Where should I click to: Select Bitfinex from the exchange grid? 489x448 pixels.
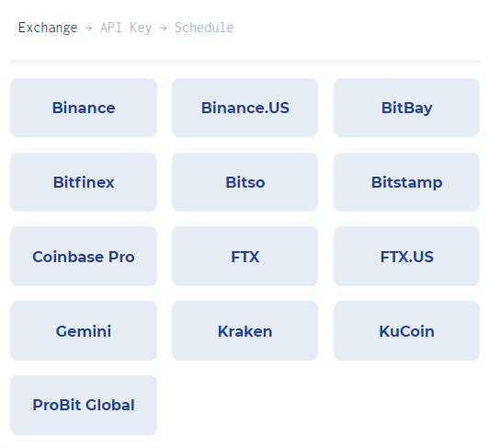pyautogui.click(x=84, y=182)
